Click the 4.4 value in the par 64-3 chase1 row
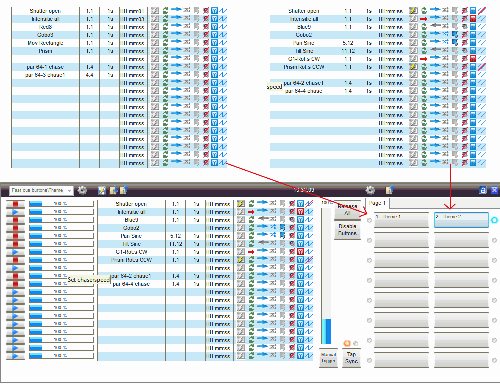The image size is (500, 384). 89,75
